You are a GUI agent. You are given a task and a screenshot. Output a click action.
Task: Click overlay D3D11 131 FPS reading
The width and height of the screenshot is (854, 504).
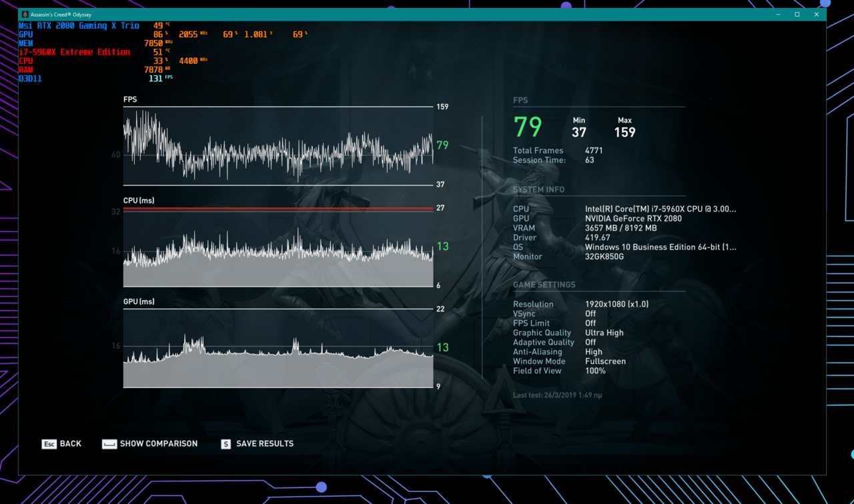click(95, 78)
